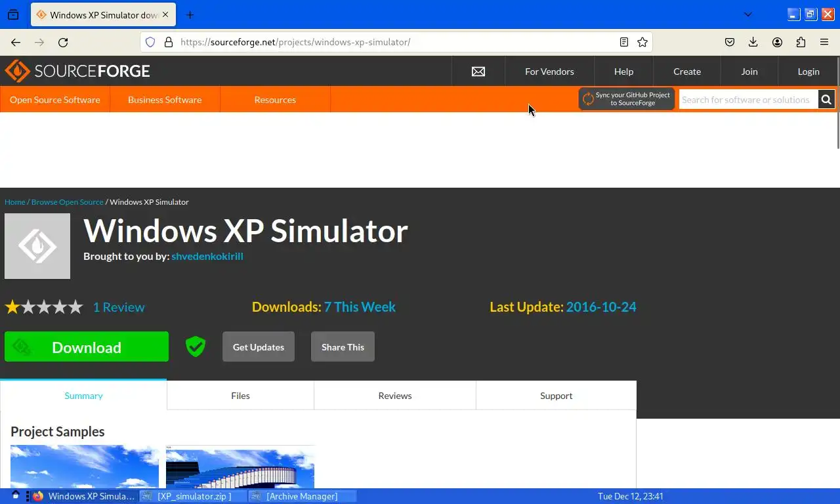Viewport: 840px width, 504px height.
Task: Click the green verified shield badge
Action: coord(196,346)
